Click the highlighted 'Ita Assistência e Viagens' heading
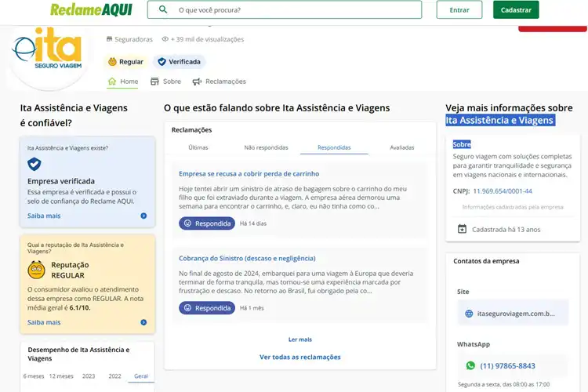This screenshot has width=588, height=392. coord(500,121)
